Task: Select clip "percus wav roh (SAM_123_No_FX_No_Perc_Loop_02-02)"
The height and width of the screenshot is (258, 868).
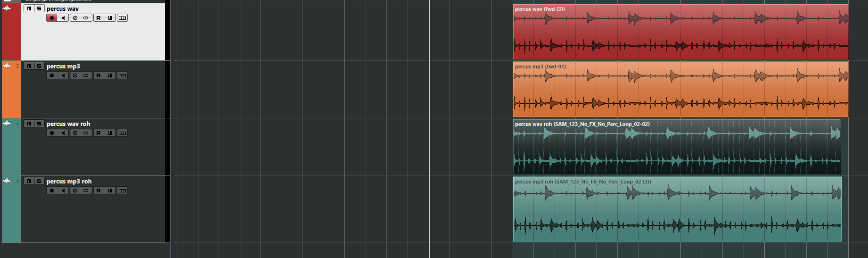Action: [677, 147]
